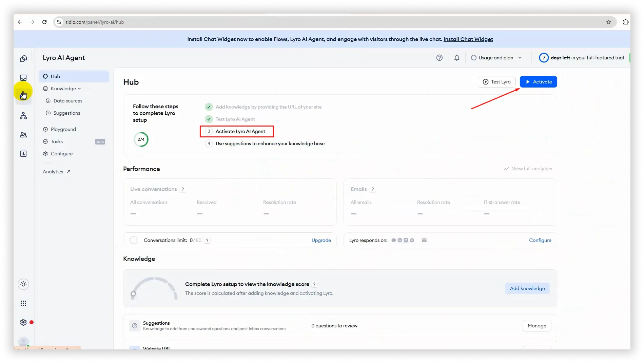Screen dimensions: 644x363
Task: Select step 4 Use suggestions to enhance knowledge
Action: tap(265, 144)
